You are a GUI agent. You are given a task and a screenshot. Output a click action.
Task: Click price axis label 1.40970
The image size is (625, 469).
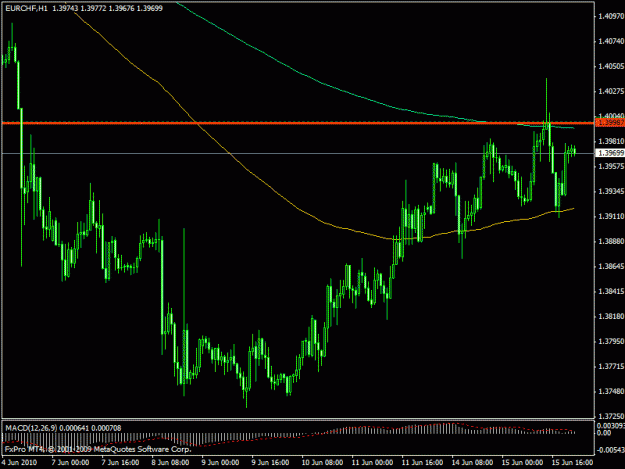[x=611, y=16]
